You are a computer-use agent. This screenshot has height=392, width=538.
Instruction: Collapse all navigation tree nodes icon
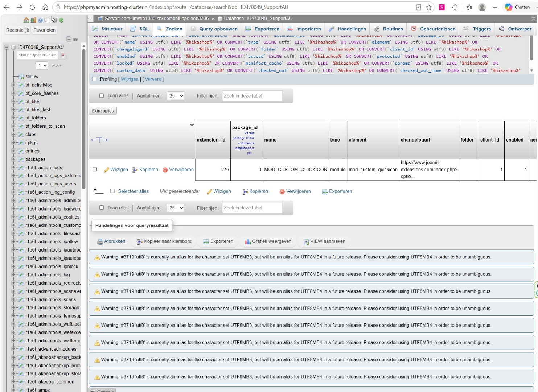pos(69,39)
